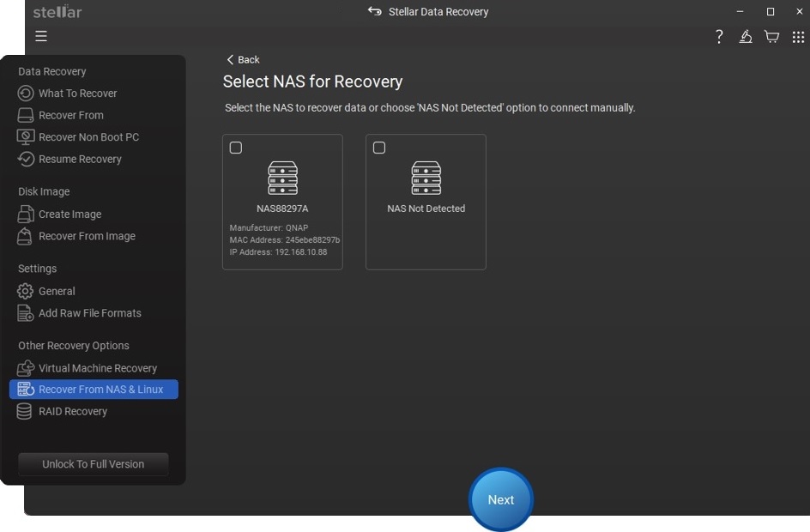Open the apps grid icon
The image size is (810, 532).
798,37
